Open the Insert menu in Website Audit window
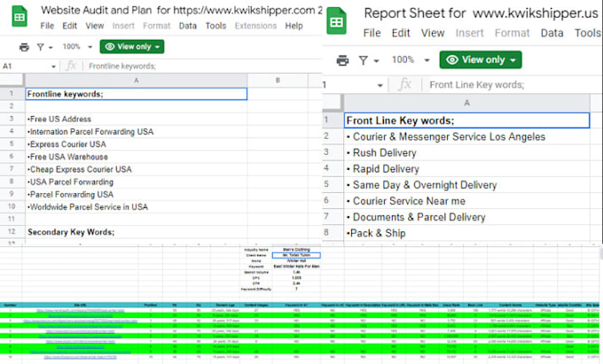The image size is (603, 364). 123,26
